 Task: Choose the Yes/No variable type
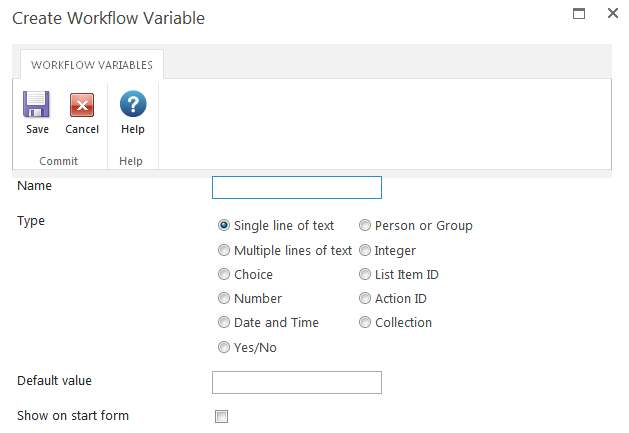(x=224, y=348)
